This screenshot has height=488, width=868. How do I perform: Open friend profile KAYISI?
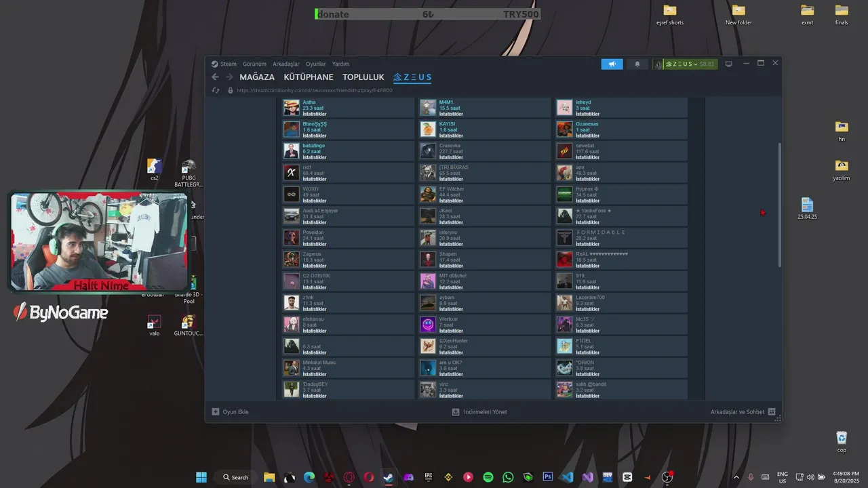tap(447, 124)
